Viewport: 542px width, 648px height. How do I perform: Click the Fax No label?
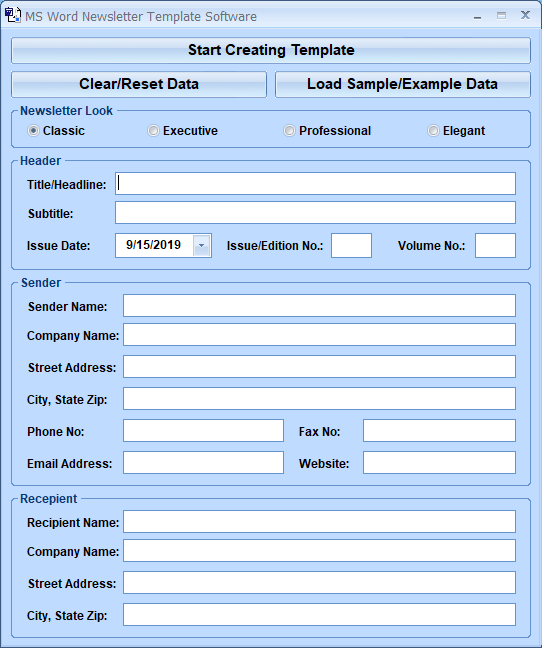319,432
